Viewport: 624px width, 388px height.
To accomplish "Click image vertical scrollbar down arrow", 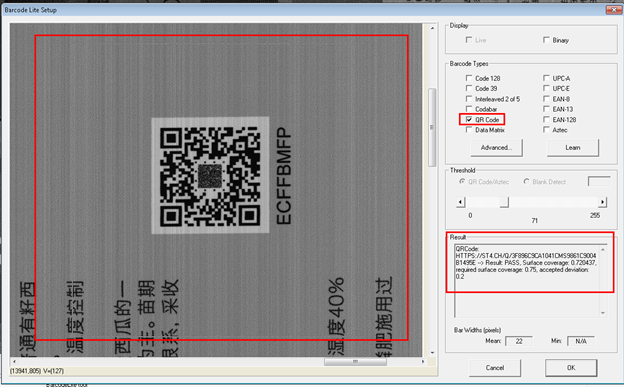I will tap(432, 353).
